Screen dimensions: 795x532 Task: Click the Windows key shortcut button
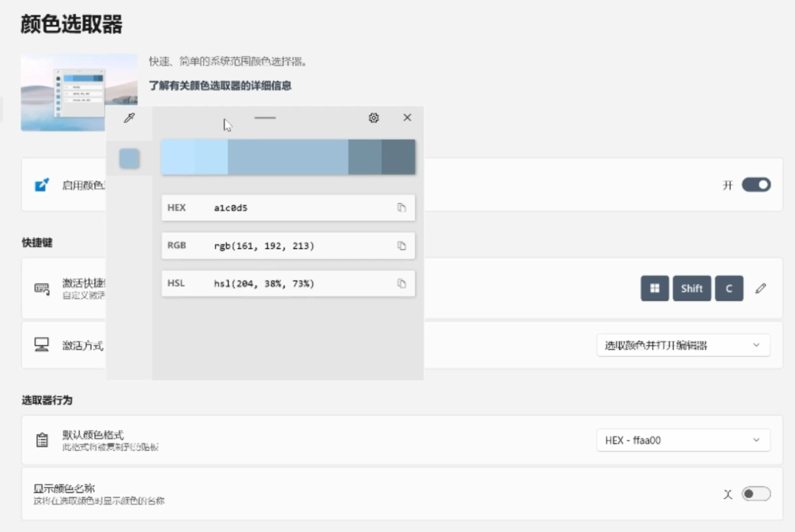click(654, 288)
